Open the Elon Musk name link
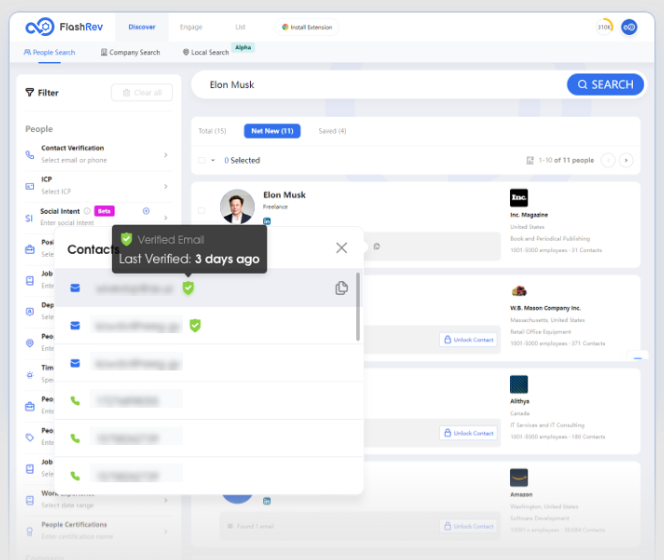The image size is (664, 560). coord(284,195)
